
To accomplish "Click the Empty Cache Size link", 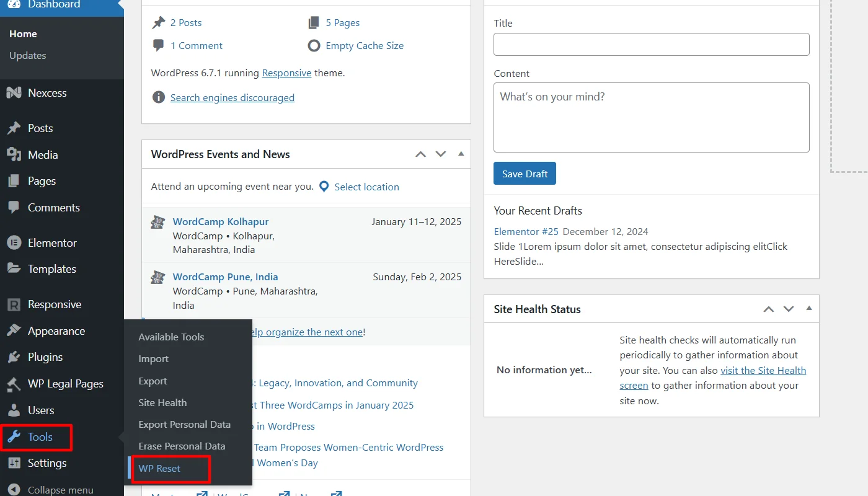I will tap(365, 46).
